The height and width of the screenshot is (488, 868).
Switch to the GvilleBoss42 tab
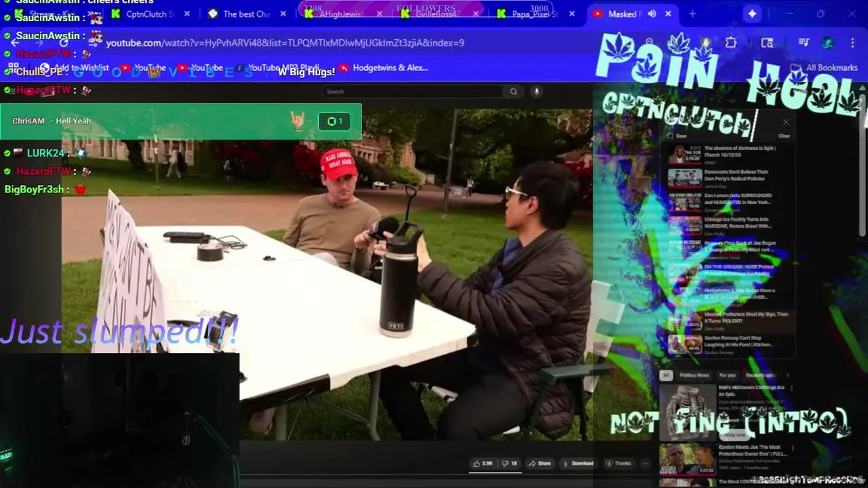click(x=439, y=14)
